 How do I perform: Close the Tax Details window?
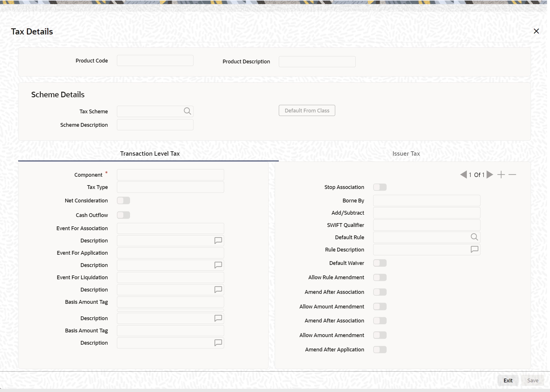coord(536,31)
